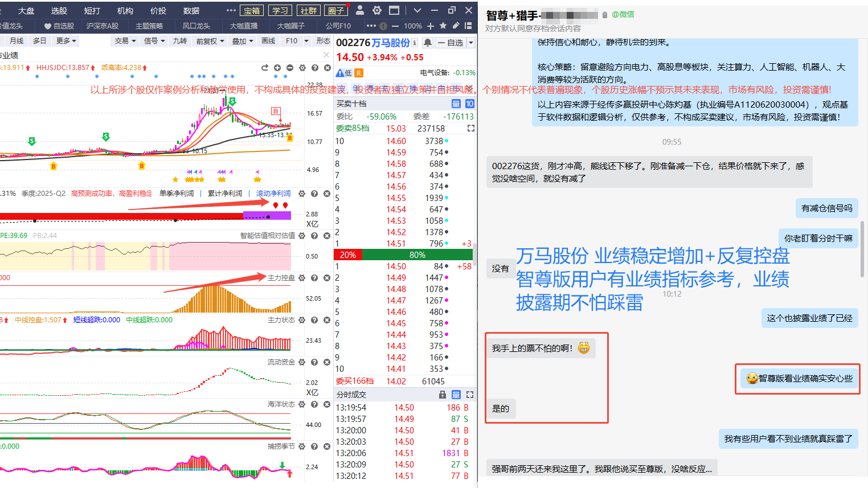Open dropdown arrow next to F10
868x488 pixels.
pyautogui.click(x=306, y=41)
